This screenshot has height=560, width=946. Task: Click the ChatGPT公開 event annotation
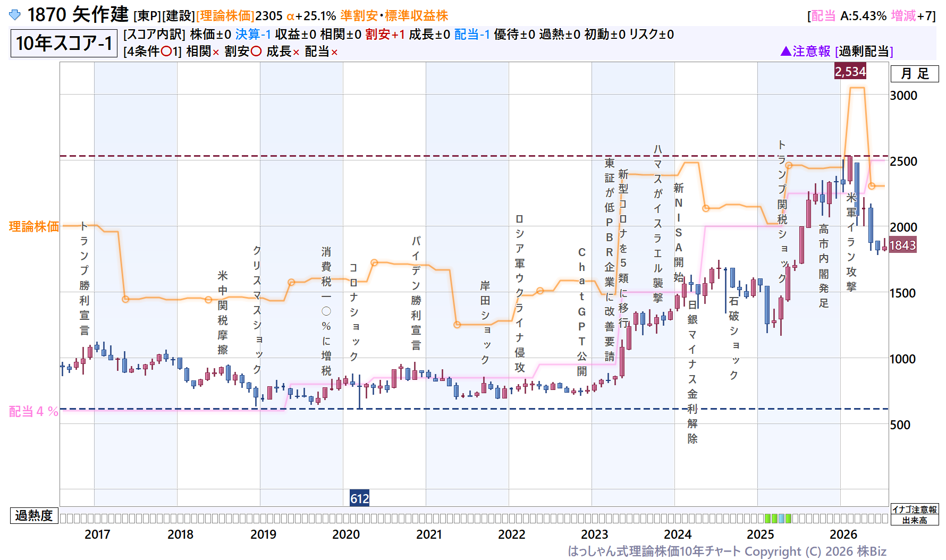point(582,312)
